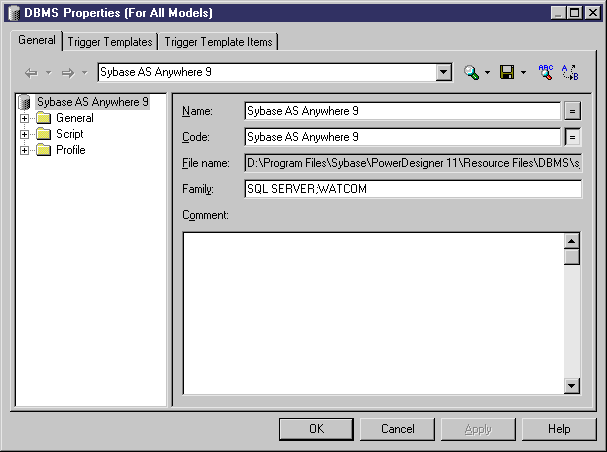Select Sybase AS Anywhere 9 root tree node
The width and height of the screenshot is (607, 452).
pos(93,102)
